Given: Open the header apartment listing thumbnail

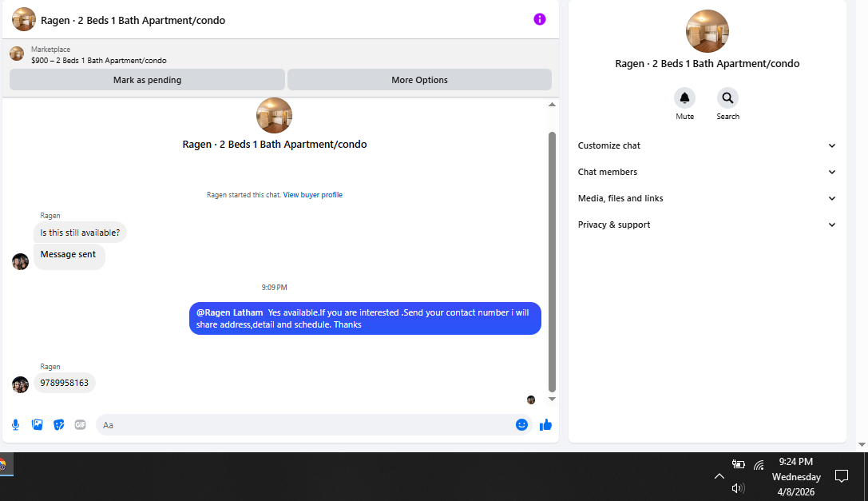Looking at the screenshot, I should point(24,19).
